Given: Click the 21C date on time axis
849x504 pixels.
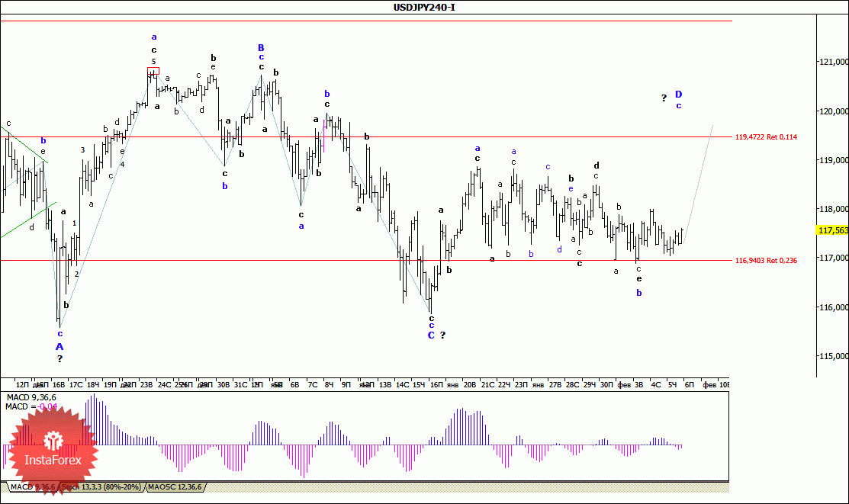Looking at the screenshot, I should (x=488, y=384).
